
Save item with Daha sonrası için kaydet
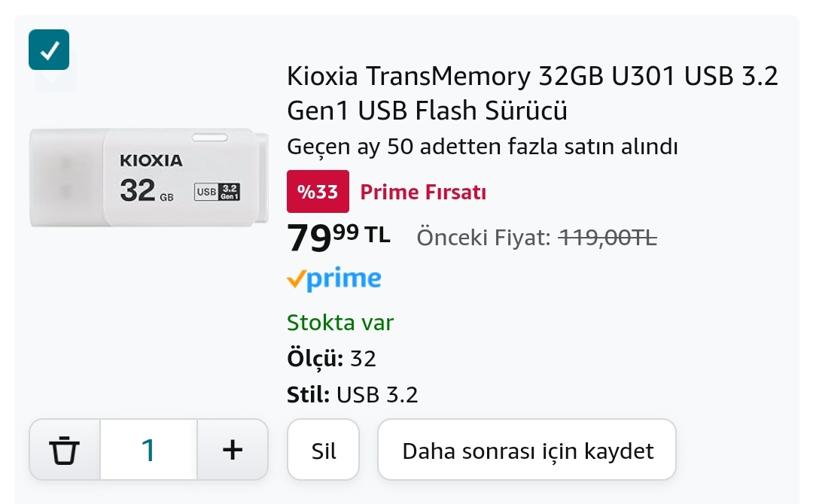[527, 450]
